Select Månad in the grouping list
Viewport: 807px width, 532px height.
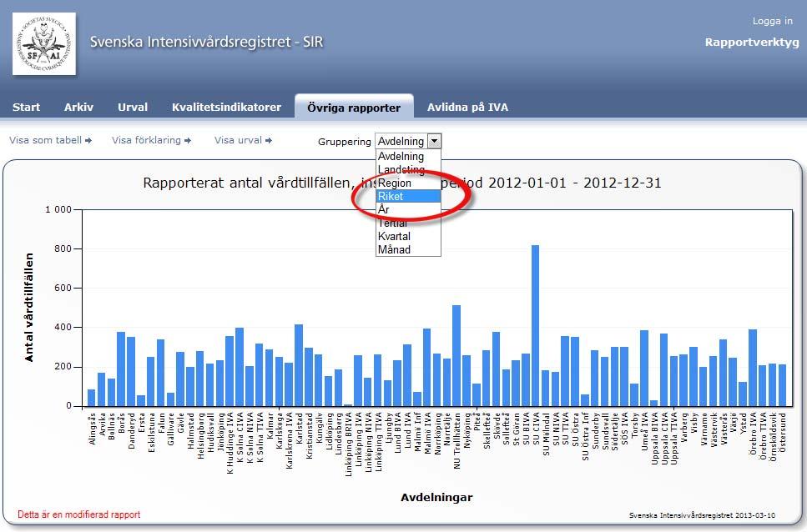(408, 250)
